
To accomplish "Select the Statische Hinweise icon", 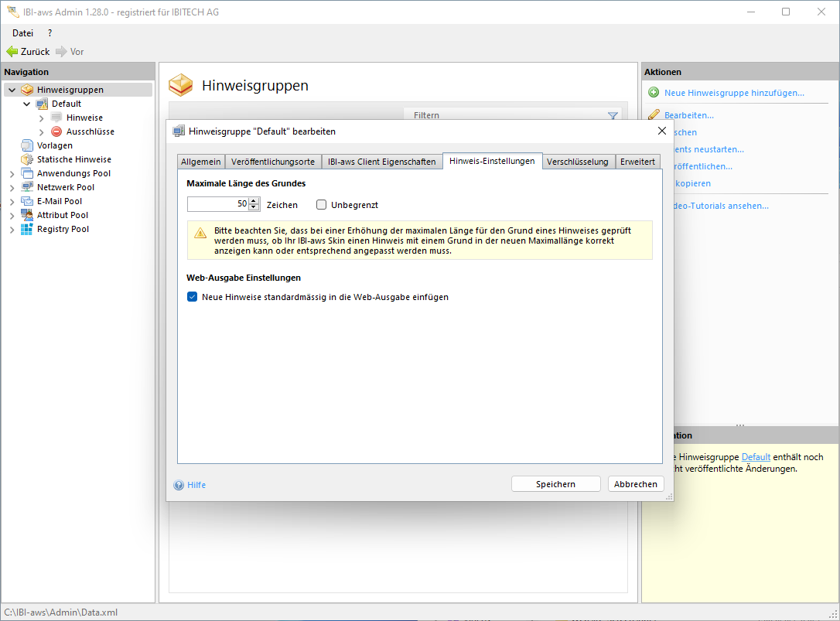I will tap(27, 159).
